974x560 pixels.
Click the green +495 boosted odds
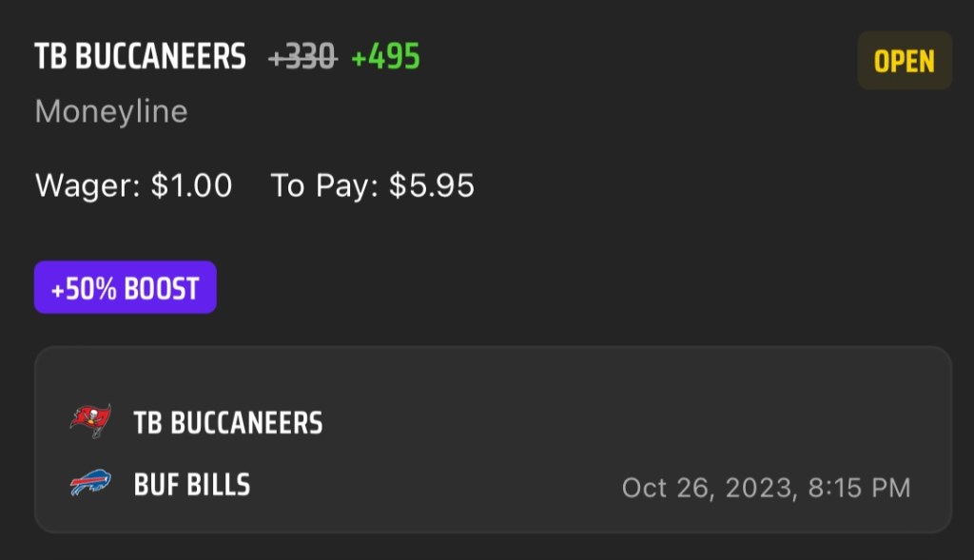click(385, 58)
